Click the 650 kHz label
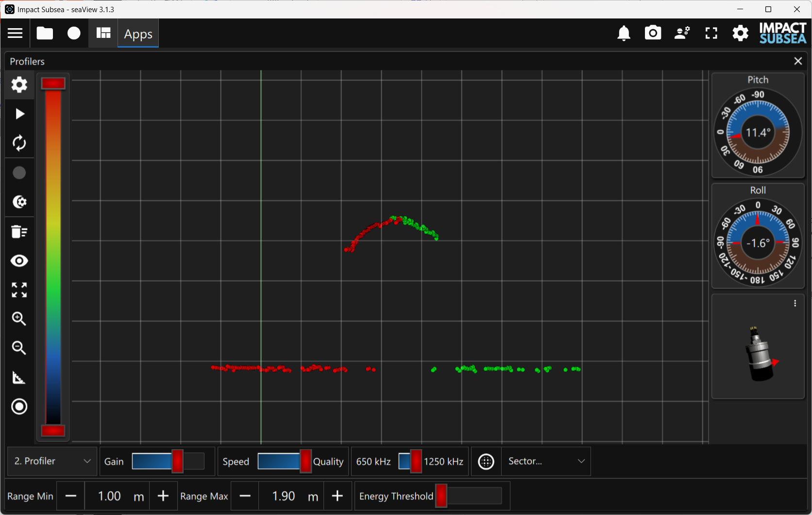The width and height of the screenshot is (812, 515). click(373, 462)
